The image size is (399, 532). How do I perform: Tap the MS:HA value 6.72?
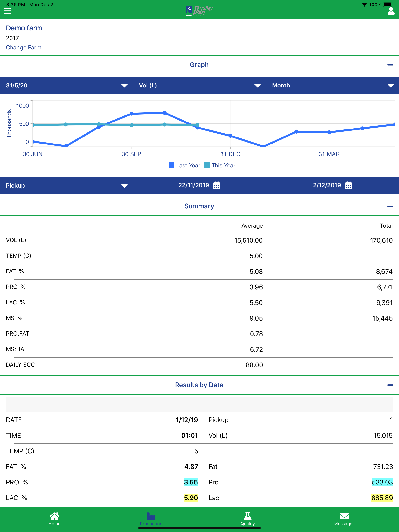(256, 350)
